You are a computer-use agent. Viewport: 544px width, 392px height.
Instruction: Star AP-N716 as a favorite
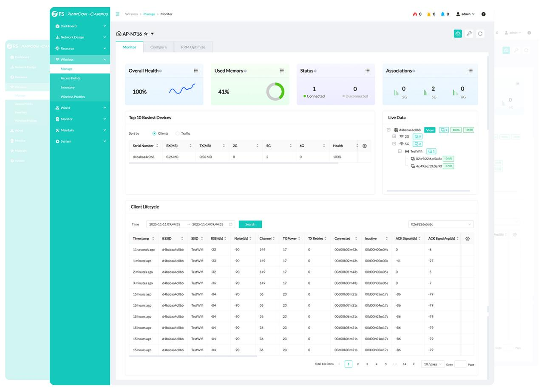click(x=146, y=34)
